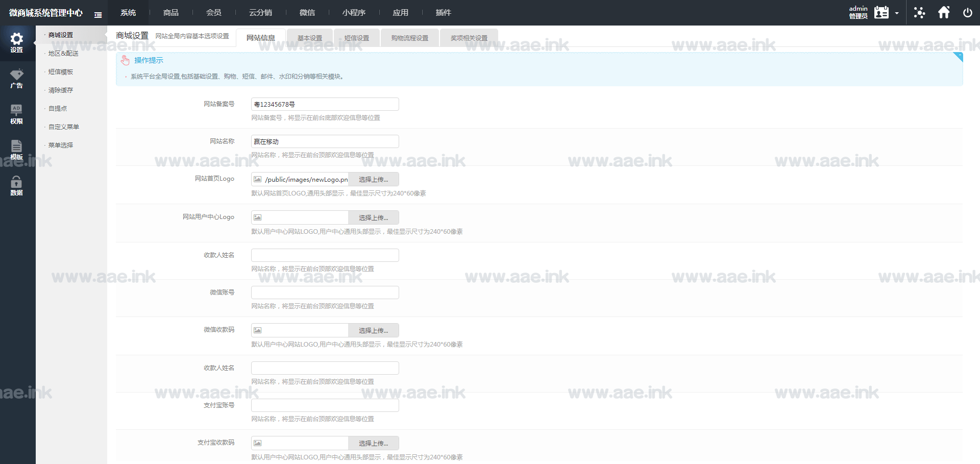Click the 微商城系统管理中心 title
This screenshot has height=464, width=980.
(46, 13)
